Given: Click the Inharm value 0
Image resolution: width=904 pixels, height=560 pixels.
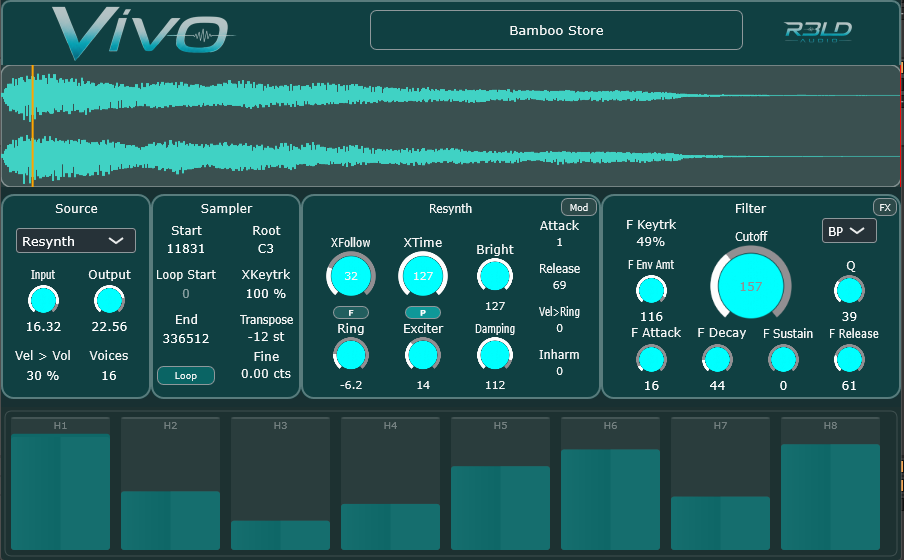Looking at the screenshot, I should (559, 371).
